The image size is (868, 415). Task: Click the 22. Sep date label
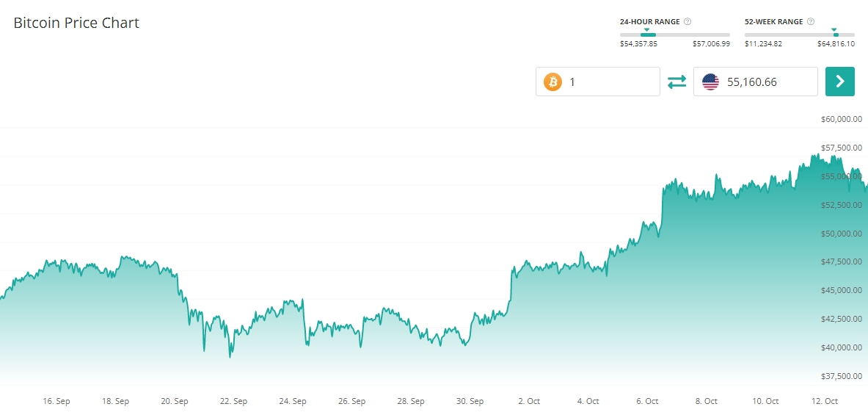click(x=234, y=401)
